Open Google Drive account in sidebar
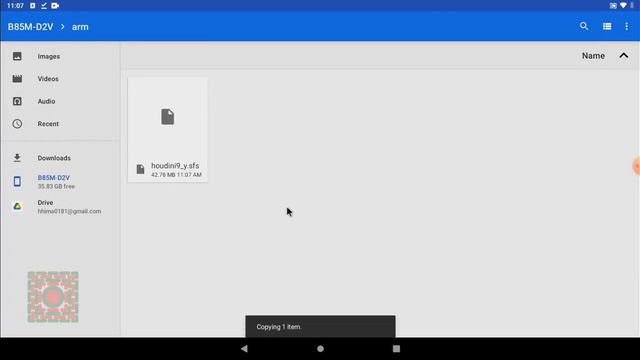The image size is (640, 360). tap(60, 207)
